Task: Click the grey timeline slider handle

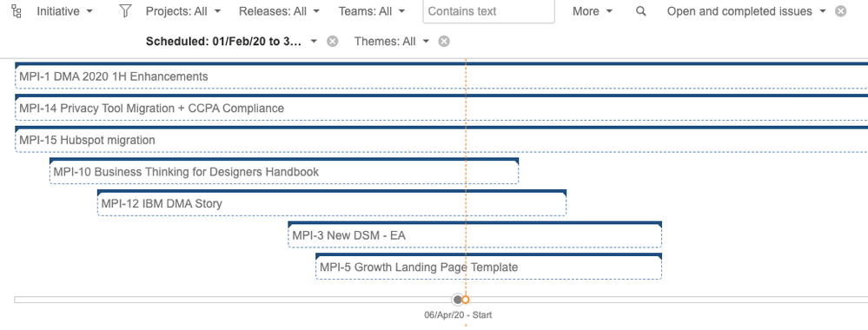Action: point(457,300)
